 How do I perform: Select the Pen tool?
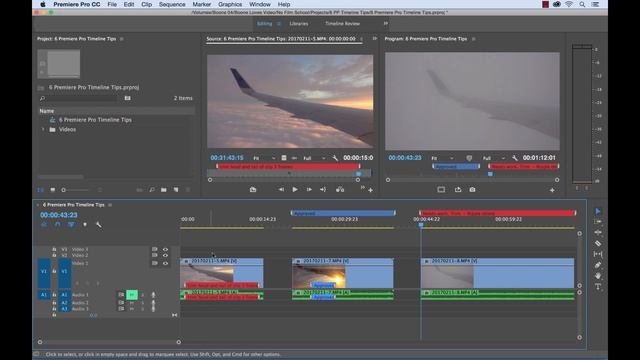598,265
